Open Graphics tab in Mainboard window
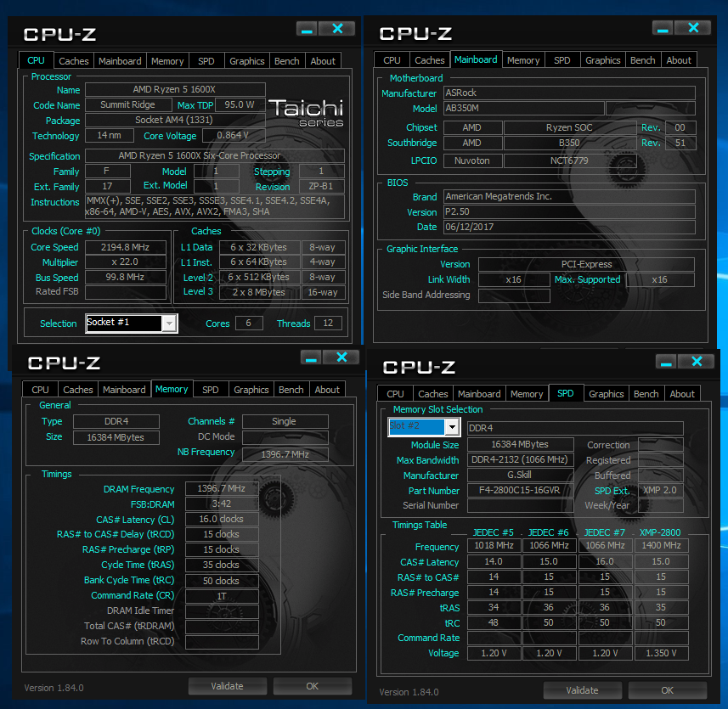 tap(602, 60)
